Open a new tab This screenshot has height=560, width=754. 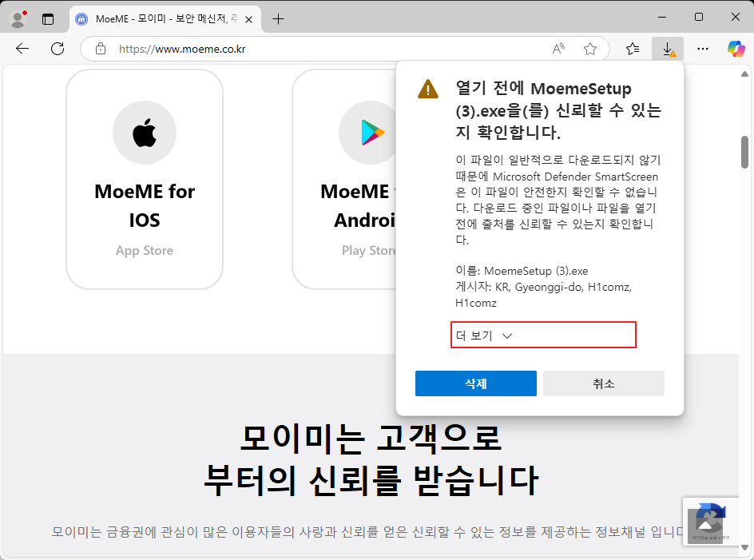coord(278,19)
